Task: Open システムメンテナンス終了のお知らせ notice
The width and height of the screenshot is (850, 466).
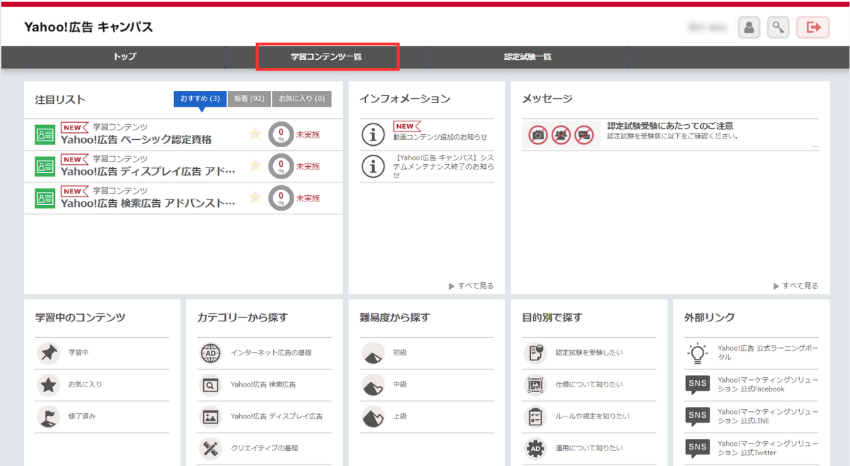Action: [443, 166]
